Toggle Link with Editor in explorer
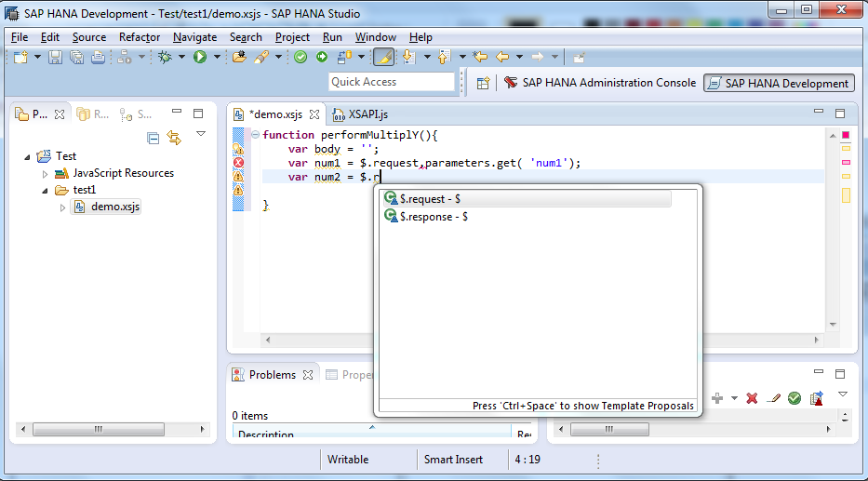Screen dimensions: 868x481 174,138
